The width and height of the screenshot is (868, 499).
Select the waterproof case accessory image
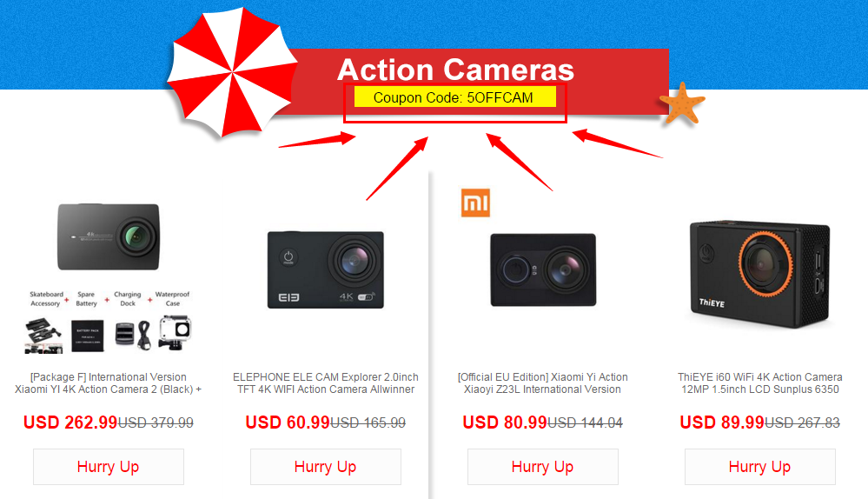click(175, 334)
